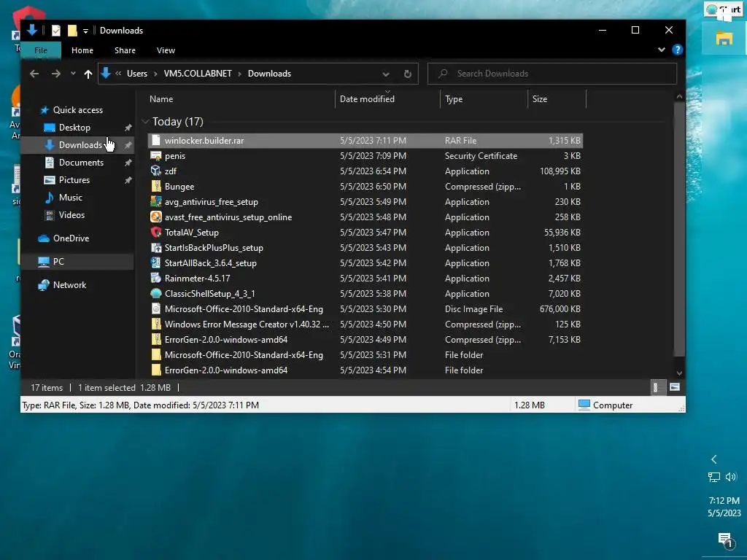
Task: Select the avast_free_antivirus_setup_online icon
Action: 156,217
